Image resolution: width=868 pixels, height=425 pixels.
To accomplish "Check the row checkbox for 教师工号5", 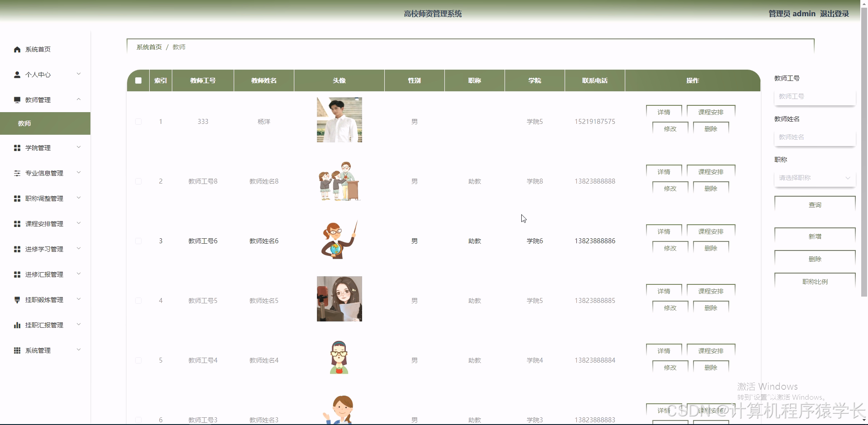I will [x=138, y=301].
